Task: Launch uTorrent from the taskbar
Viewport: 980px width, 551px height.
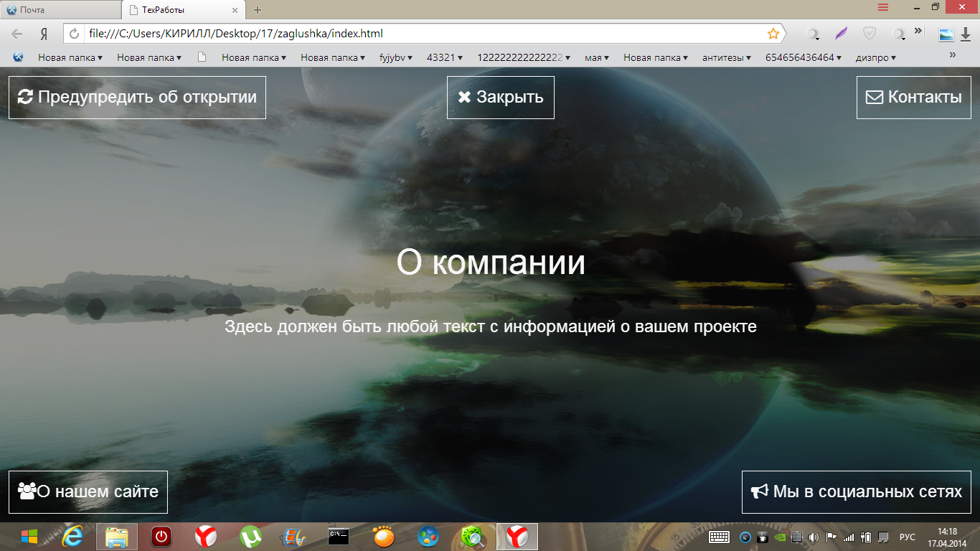Action: click(x=250, y=536)
